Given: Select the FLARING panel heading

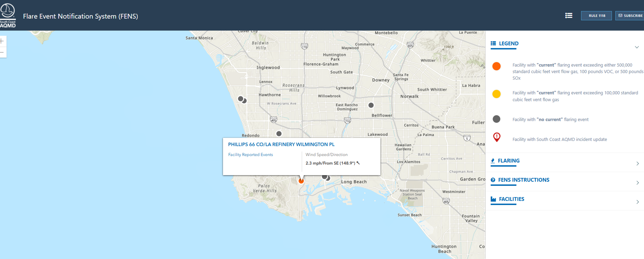Looking at the screenshot, I should pyautogui.click(x=508, y=161).
